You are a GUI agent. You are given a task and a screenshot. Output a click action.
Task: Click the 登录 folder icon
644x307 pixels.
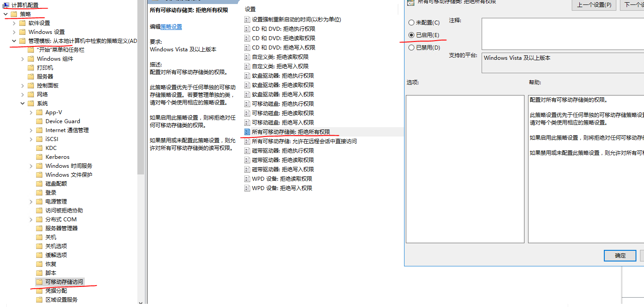pyautogui.click(x=39, y=192)
